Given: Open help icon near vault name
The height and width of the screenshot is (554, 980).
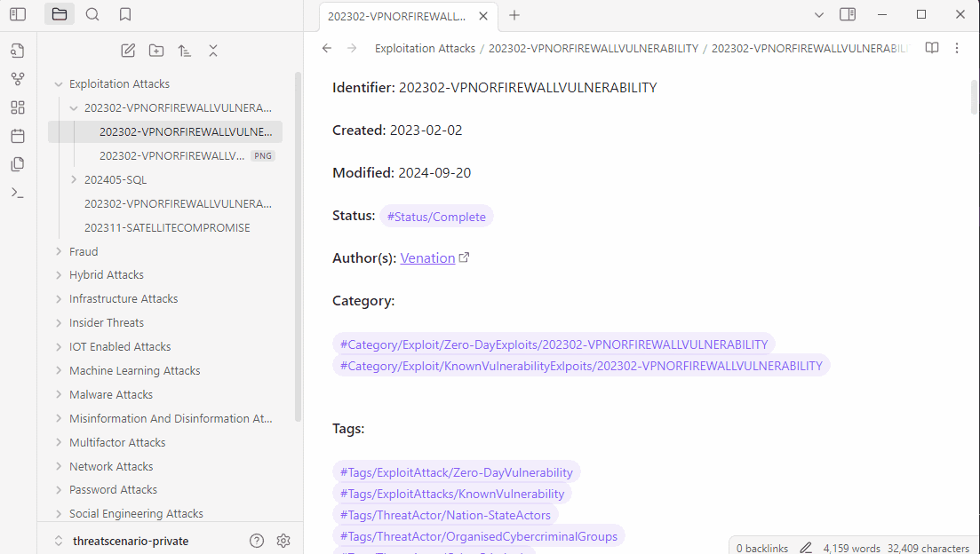Looking at the screenshot, I should (257, 541).
